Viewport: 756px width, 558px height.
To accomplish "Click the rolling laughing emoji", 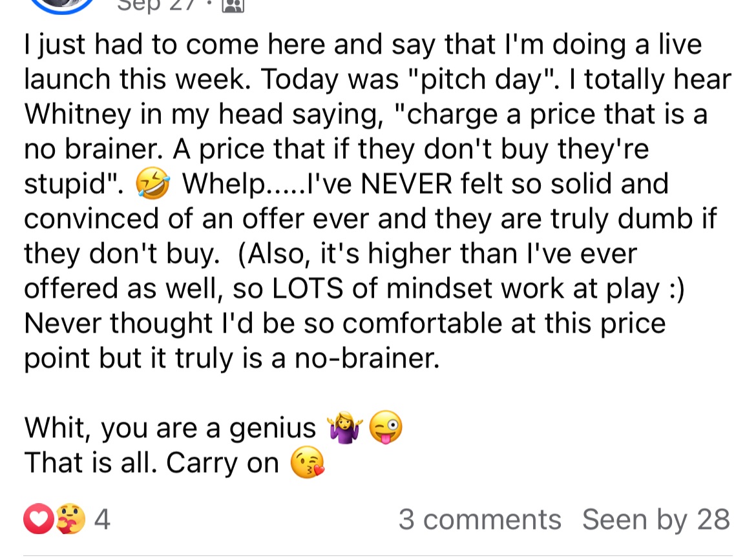I will tap(152, 184).
